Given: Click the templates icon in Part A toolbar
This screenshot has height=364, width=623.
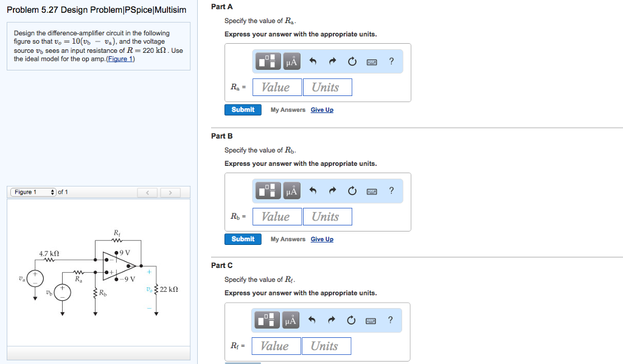Looking at the screenshot, I should tap(268, 61).
